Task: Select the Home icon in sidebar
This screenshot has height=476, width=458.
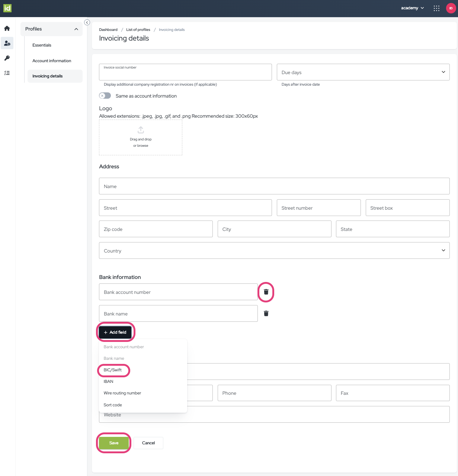Action: coord(7,28)
